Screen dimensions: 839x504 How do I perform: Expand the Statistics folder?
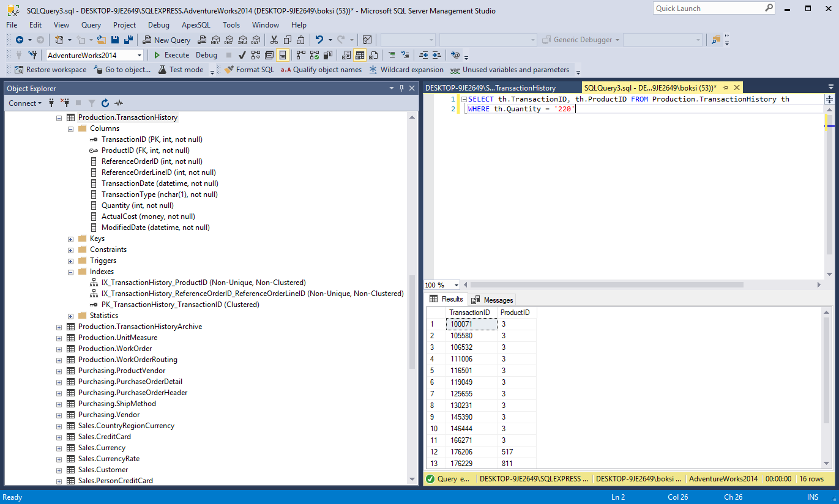(x=71, y=316)
